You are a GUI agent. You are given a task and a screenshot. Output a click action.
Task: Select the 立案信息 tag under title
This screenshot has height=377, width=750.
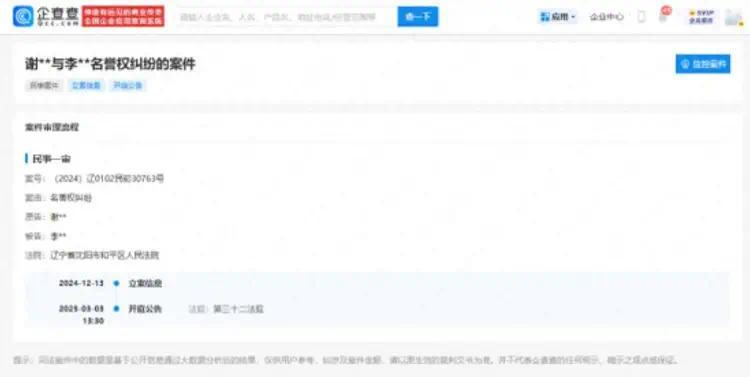point(86,86)
